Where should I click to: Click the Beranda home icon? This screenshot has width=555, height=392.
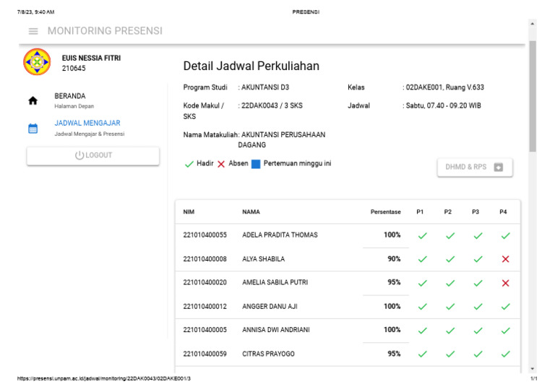(33, 101)
